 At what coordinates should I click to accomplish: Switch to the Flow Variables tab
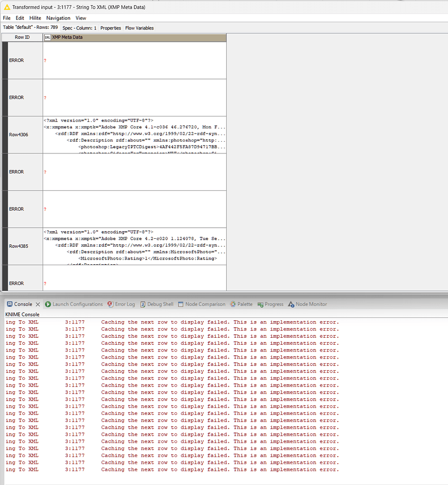(139, 27)
